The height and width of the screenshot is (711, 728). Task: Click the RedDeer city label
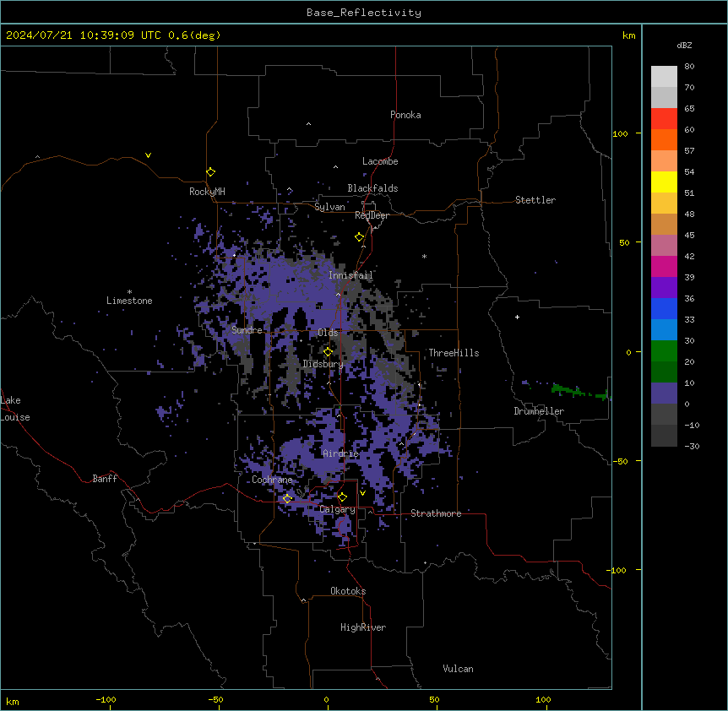pyautogui.click(x=372, y=215)
